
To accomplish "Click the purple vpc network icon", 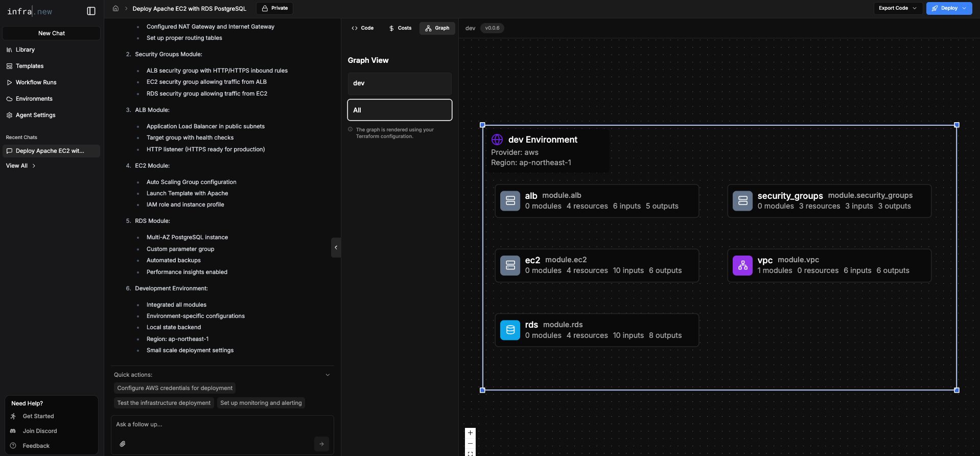I will (742, 265).
